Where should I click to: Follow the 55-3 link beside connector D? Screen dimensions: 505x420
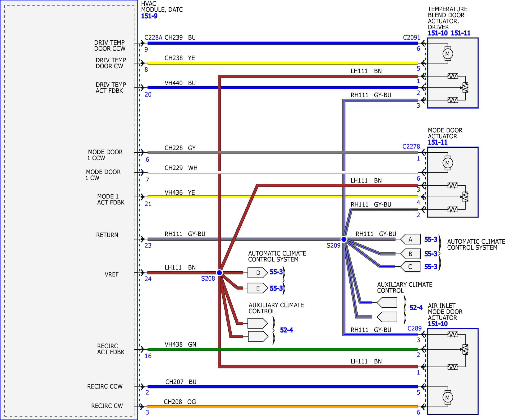pos(276,272)
